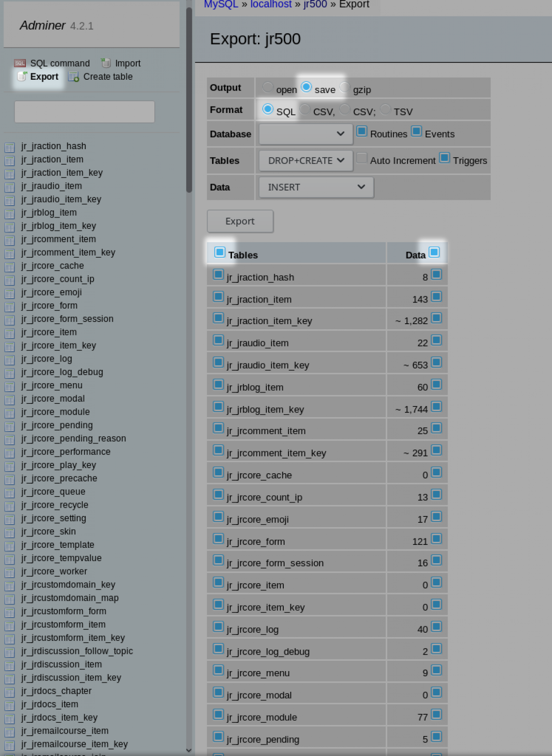Click table icon beside jr_jraudio_item in sidebar
552x756 pixels.
click(x=10, y=187)
